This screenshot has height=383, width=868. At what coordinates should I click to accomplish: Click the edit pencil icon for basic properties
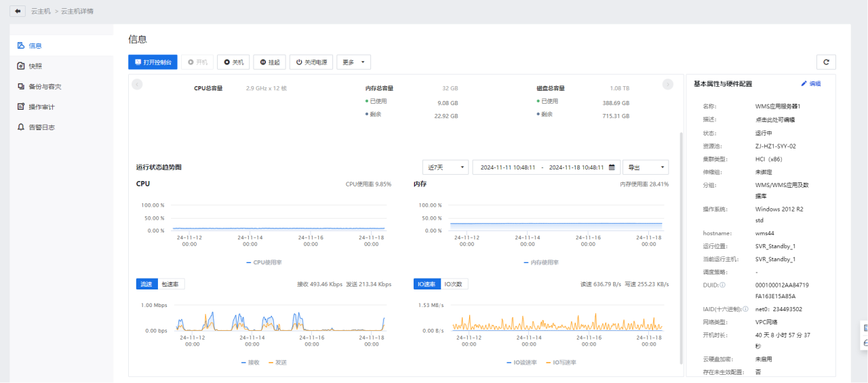[805, 83]
